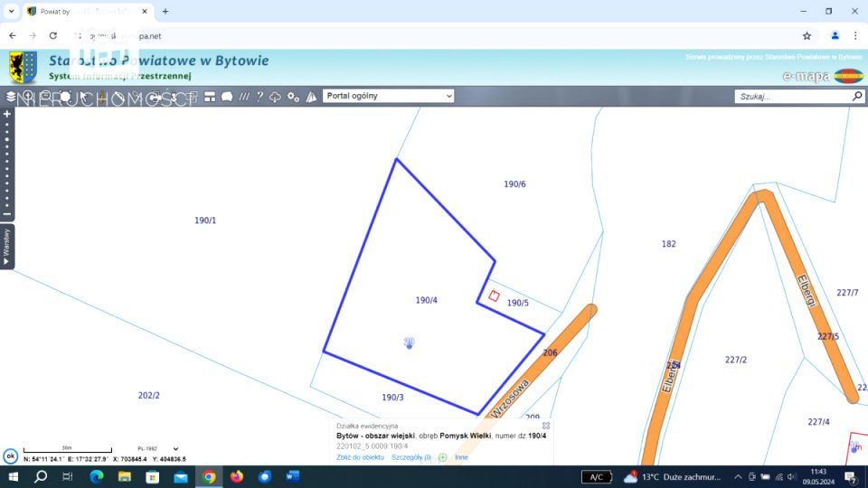The height and width of the screenshot is (488, 868).
Task: Click the speech bubble comment tool
Action: 227,97
